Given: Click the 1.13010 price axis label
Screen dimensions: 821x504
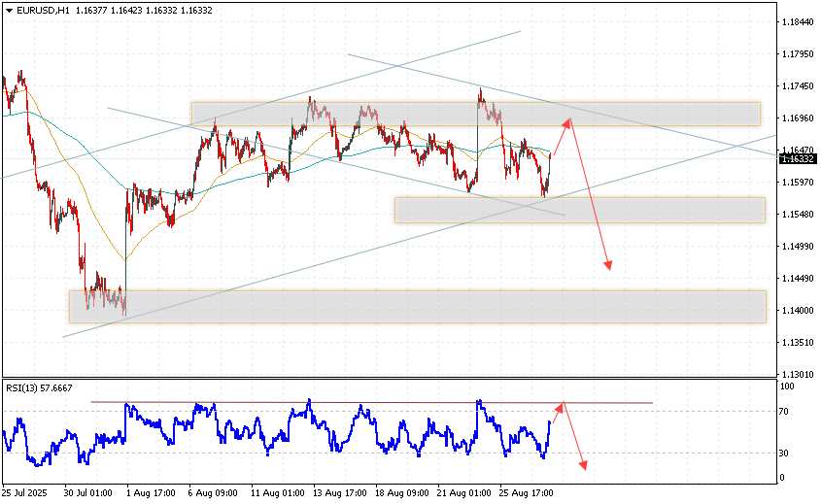Looking at the screenshot, I should point(798,374).
